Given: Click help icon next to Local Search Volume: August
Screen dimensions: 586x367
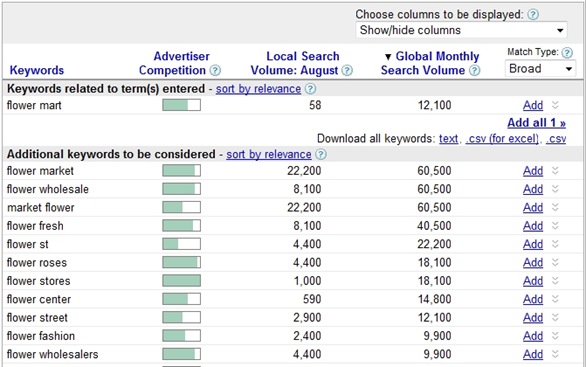Looking at the screenshot, I should click(347, 70).
